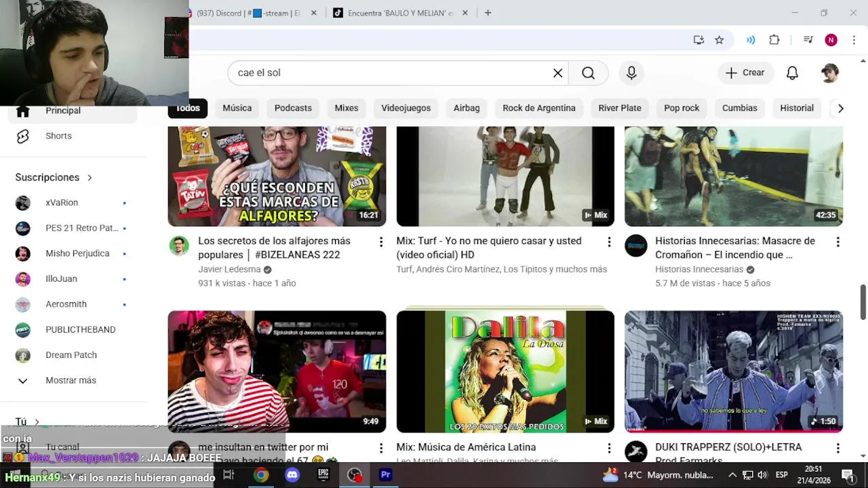The width and height of the screenshot is (868, 488).
Task: Expand Suscripciones section chevron
Action: (90, 178)
